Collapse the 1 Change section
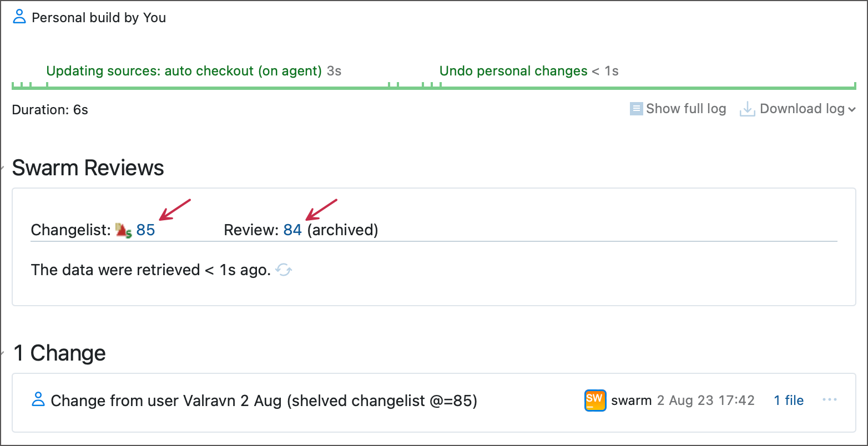 pos(3,353)
